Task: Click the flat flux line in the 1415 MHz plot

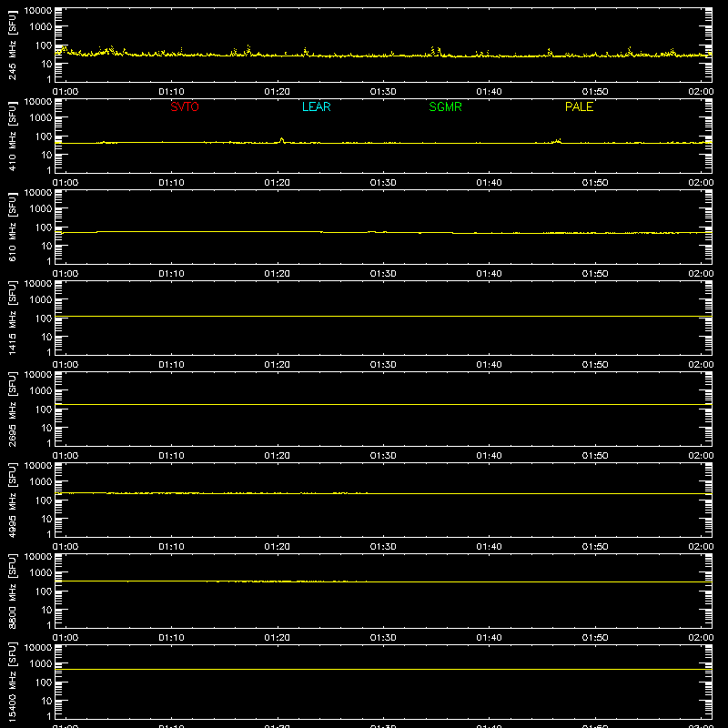Action: 383,316
